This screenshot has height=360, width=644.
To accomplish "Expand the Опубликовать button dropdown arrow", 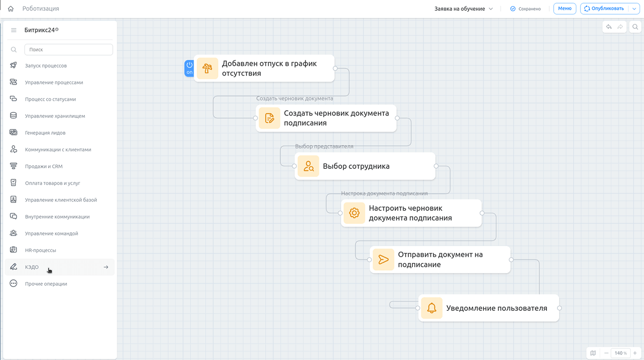I will point(634,9).
